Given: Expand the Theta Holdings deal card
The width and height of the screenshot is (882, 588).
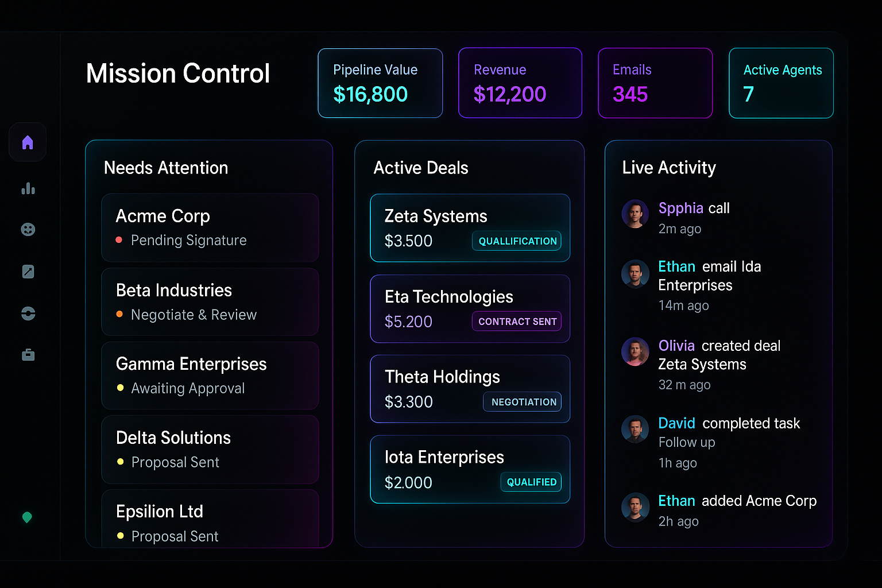Looking at the screenshot, I should pos(470,389).
